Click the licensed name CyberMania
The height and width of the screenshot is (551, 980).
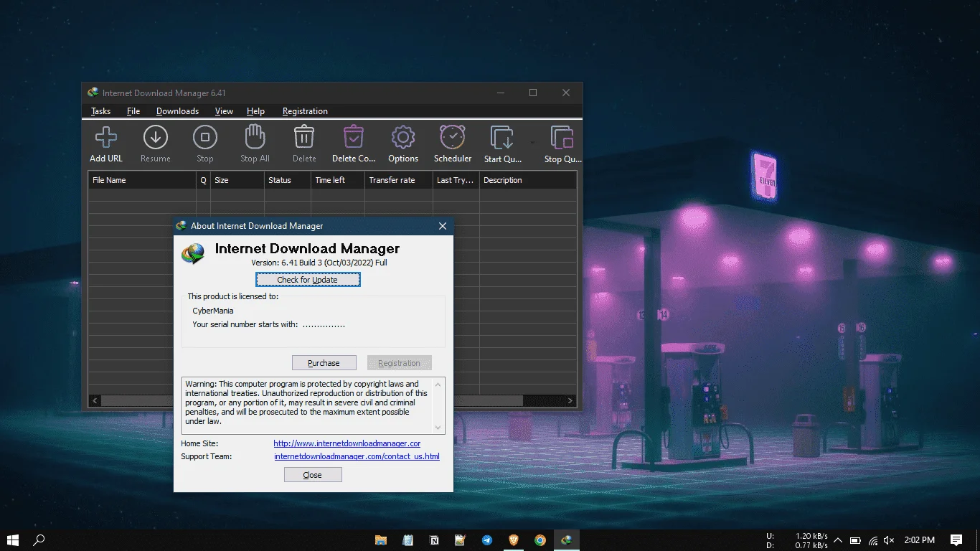(213, 311)
